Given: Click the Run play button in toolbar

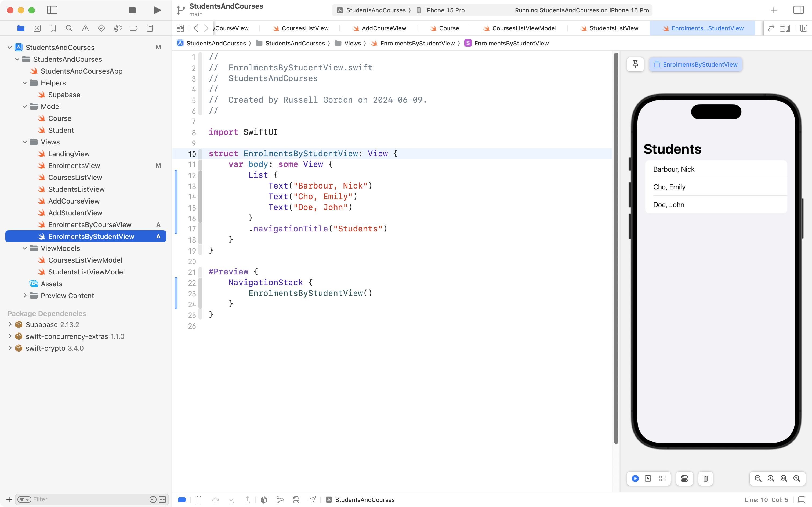Looking at the screenshot, I should pos(157,10).
